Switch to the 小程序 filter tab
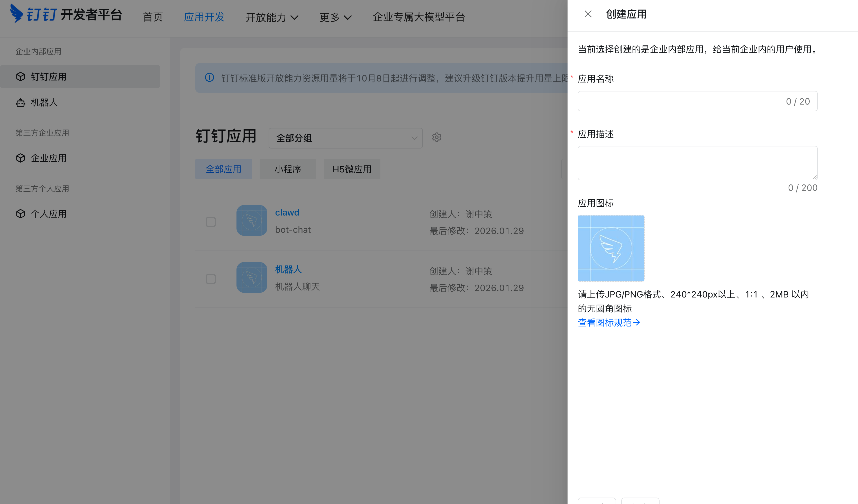The width and height of the screenshot is (858, 504). 288,169
